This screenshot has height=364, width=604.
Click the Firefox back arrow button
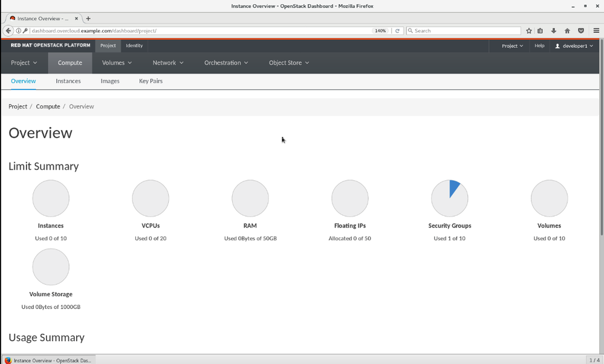click(8, 31)
